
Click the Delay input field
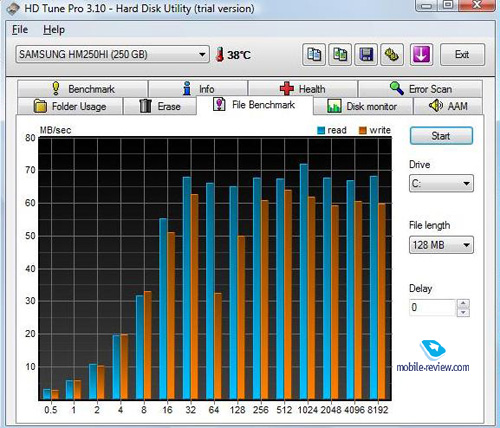[433, 307]
